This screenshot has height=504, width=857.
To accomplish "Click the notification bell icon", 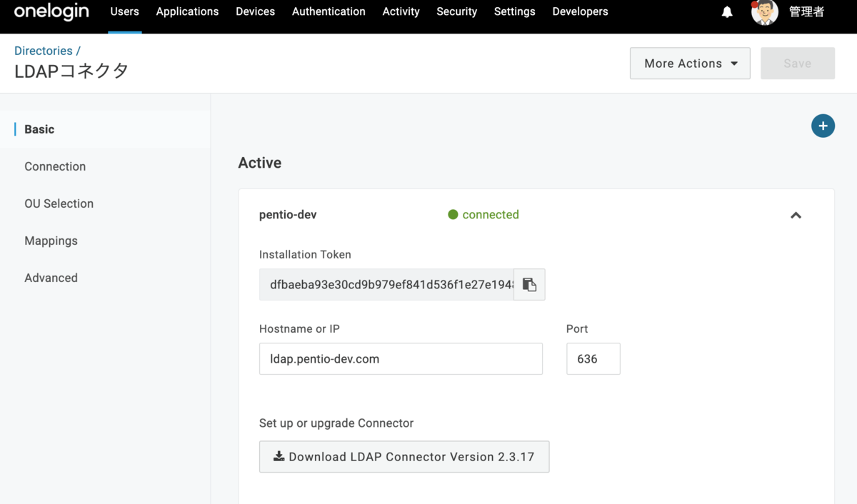I will coord(727,12).
